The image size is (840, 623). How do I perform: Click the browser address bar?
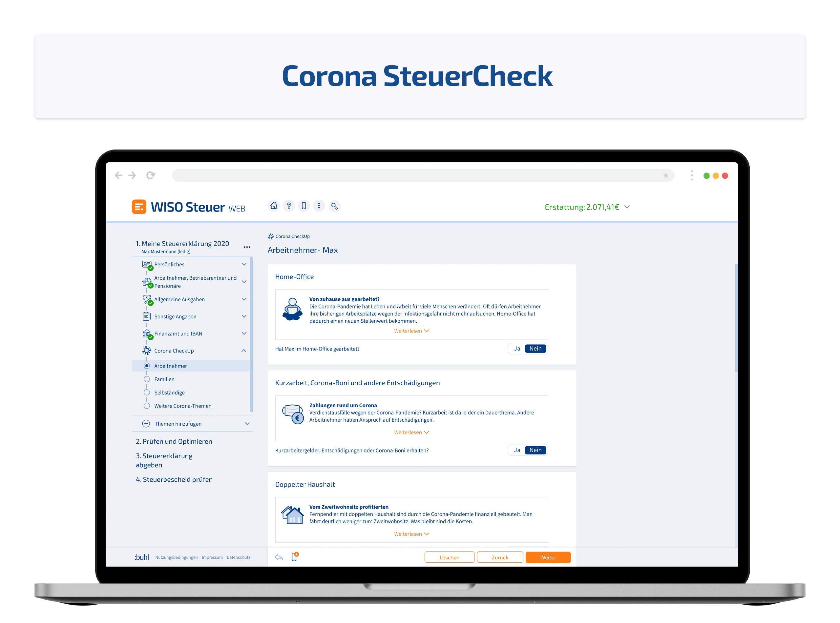pos(423,175)
